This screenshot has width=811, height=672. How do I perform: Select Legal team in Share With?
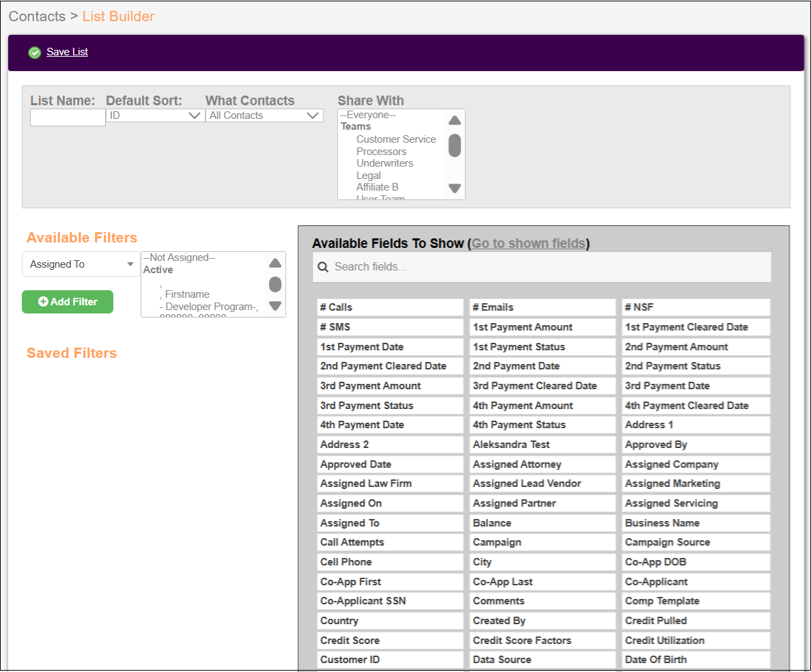tap(368, 176)
